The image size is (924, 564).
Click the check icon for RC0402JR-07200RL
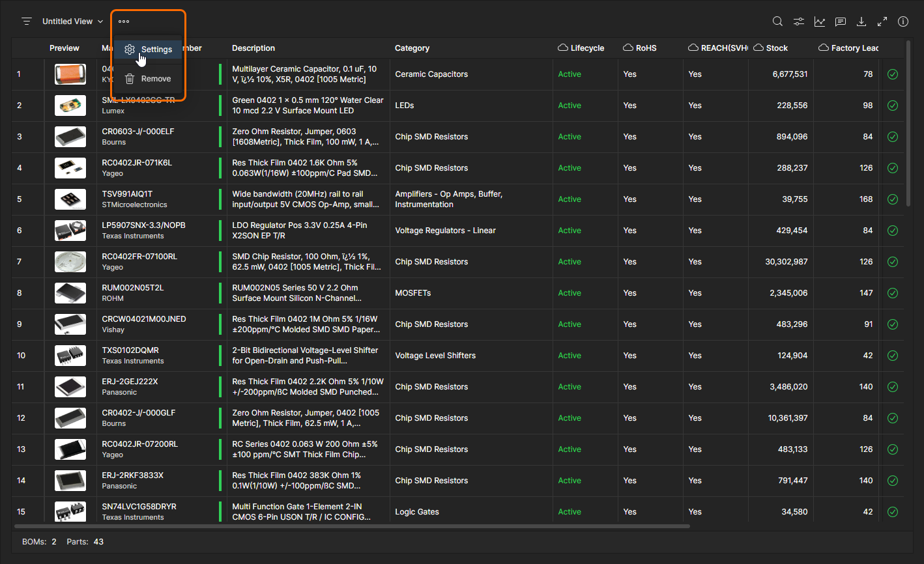pos(893,449)
